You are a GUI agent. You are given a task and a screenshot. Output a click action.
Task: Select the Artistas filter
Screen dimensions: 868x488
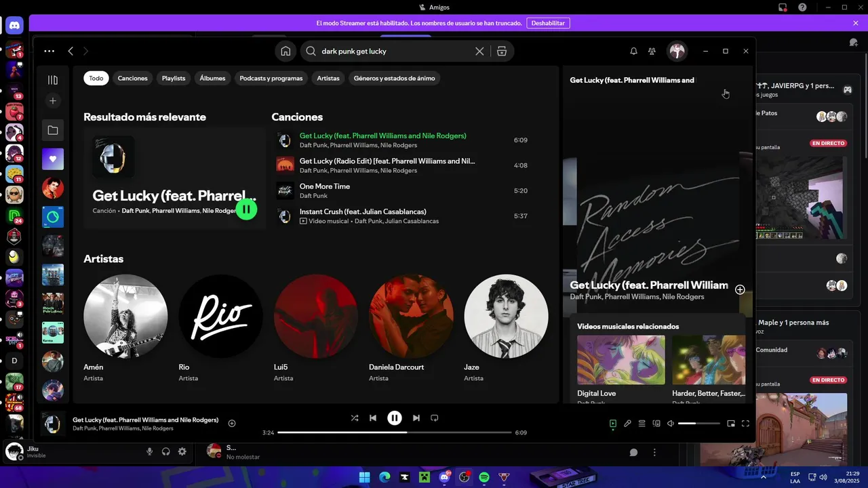point(328,78)
